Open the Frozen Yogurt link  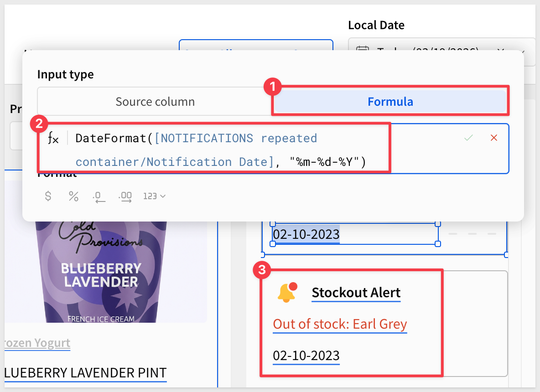tap(36, 343)
